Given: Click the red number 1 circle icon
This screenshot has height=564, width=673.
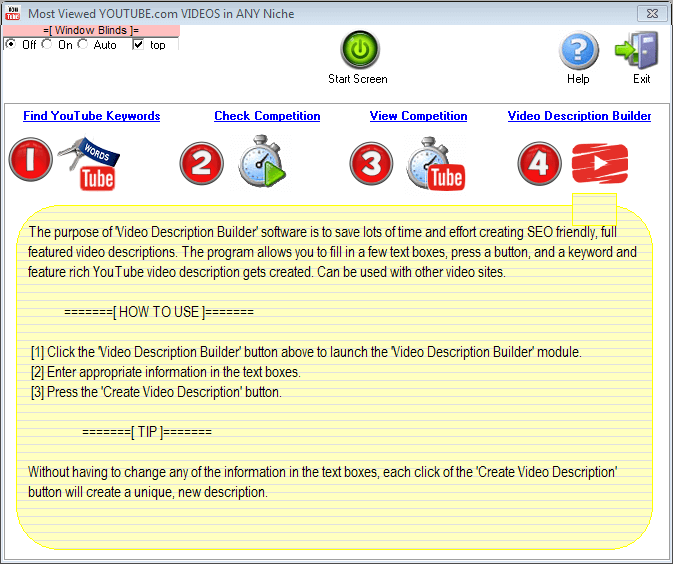Looking at the screenshot, I should [x=30, y=160].
